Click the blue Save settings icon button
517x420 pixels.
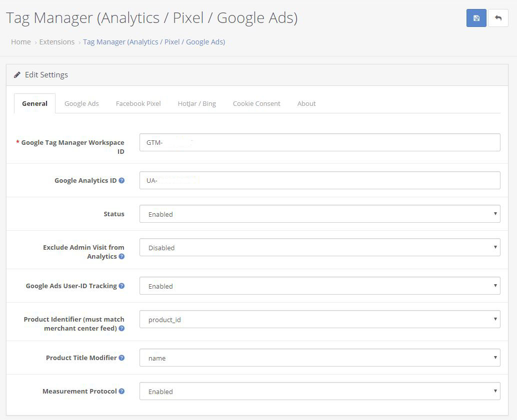tap(476, 18)
